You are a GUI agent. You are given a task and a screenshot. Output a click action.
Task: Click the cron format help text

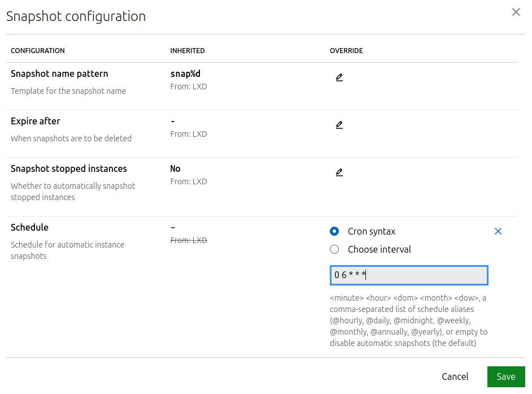[408, 320]
